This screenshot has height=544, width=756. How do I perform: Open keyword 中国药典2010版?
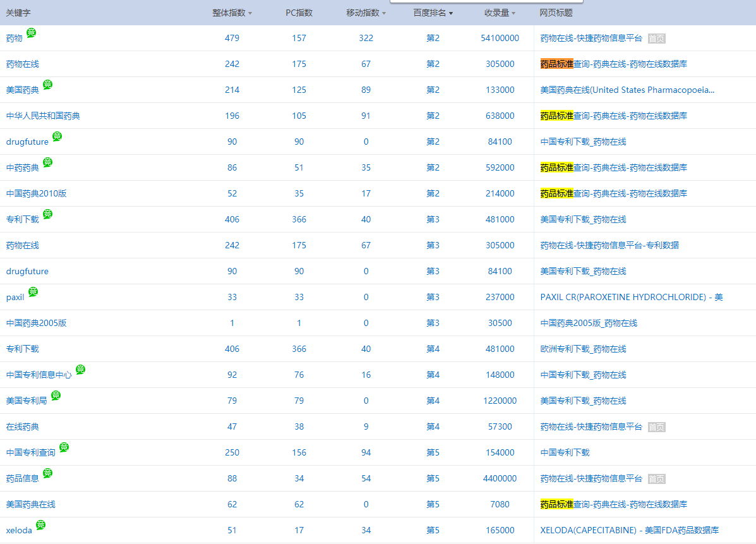point(36,194)
